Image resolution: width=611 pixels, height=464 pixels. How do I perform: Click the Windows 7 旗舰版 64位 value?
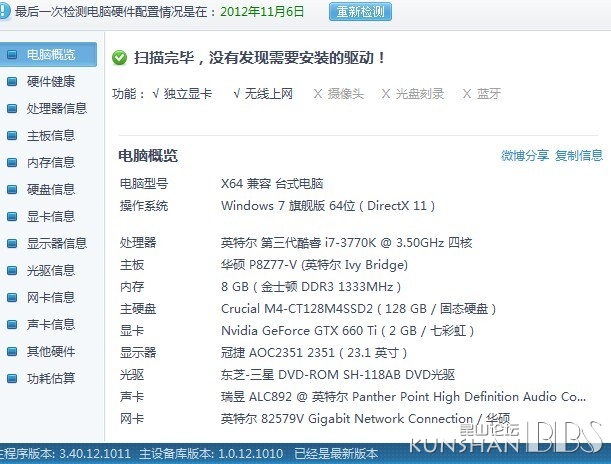pos(328,205)
